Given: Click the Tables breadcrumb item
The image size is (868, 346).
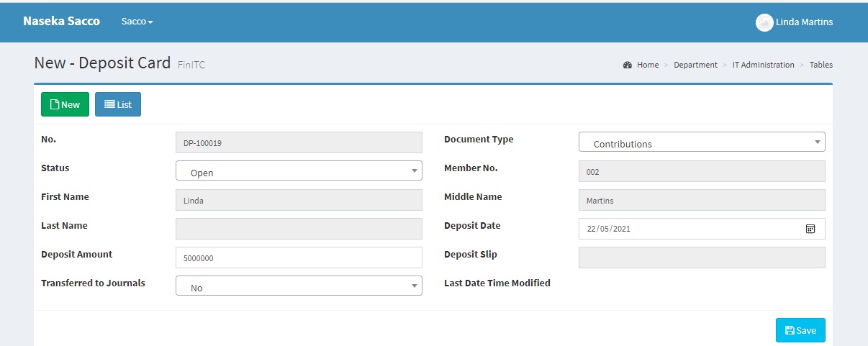Looking at the screenshot, I should pos(820,65).
